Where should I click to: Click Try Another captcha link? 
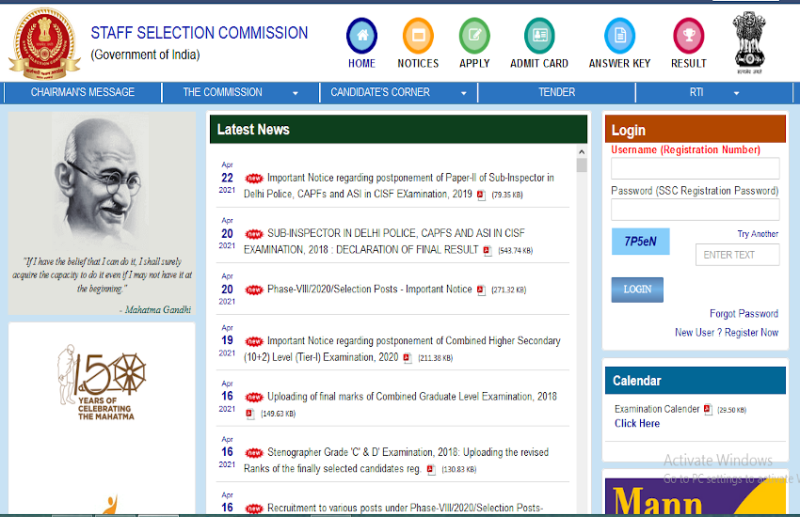click(x=757, y=234)
